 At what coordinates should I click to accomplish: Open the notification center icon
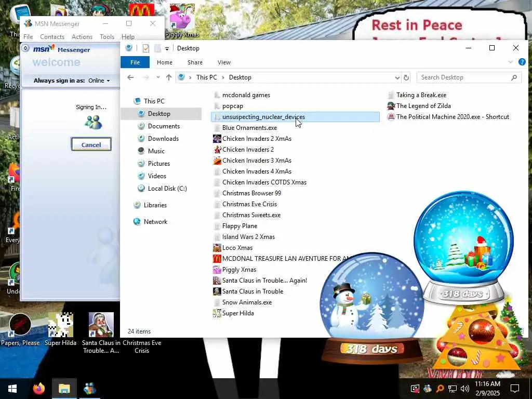(x=515, y=389)
